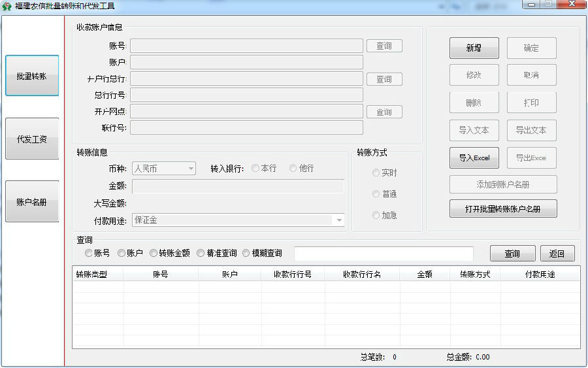This screenshot has height=368, width=588.
Task: Click 查询 button beside 开户行总行 field
Action: (x=384, y=79)
